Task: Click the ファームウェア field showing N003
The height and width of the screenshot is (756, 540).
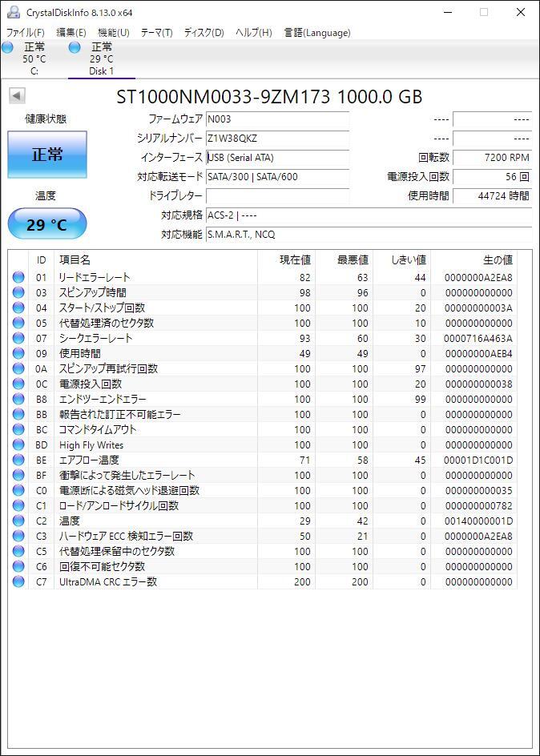Action: (277, 119)
